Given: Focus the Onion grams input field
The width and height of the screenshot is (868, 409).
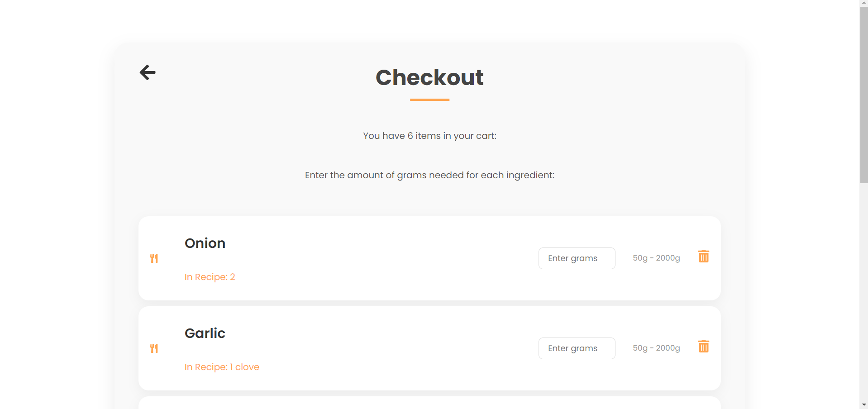Looking at the screenshot, I should [x=577, y=258].
